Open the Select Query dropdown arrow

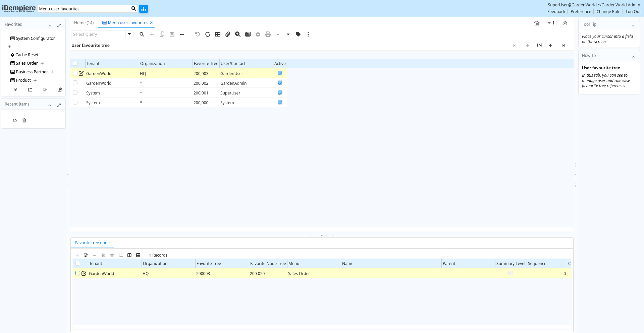129,34
